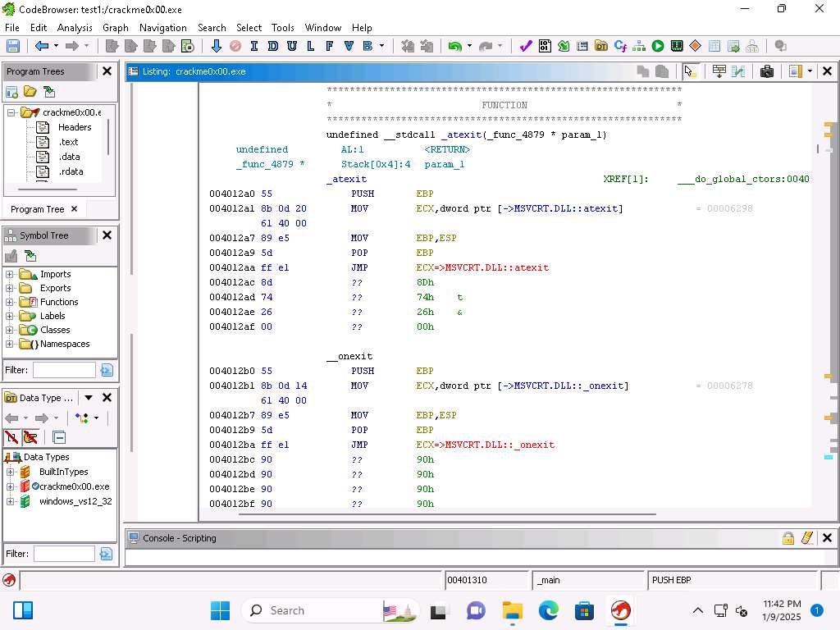
Task: Open the Listing field-format dropdown arrow
Action: (x=810, y=71)
